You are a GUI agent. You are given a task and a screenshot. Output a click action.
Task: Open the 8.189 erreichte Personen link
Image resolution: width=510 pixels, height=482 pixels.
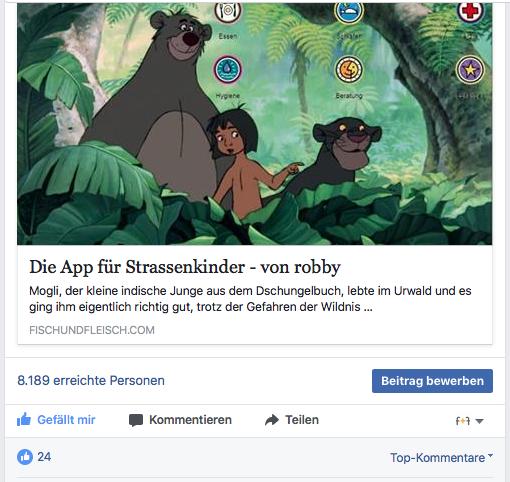[91, 380]
